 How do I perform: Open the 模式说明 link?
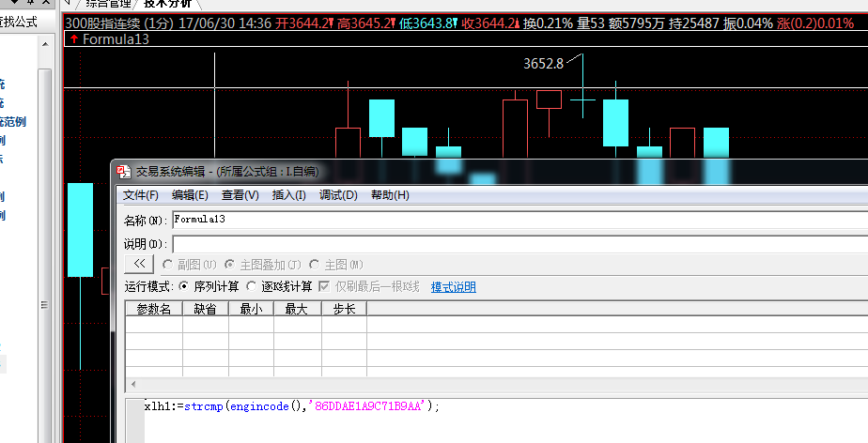tap(453, 287)
